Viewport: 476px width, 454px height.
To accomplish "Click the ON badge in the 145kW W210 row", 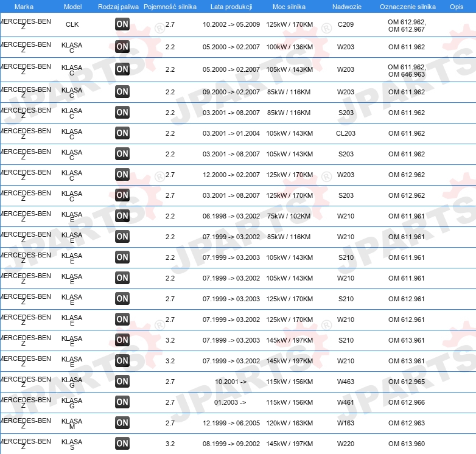I will (x=122, y=360).
